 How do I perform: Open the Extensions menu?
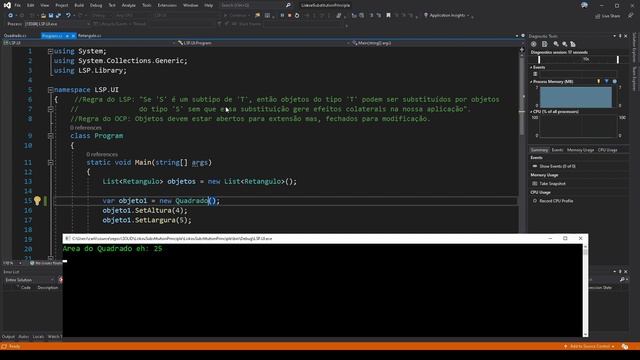tap(167, 5)
